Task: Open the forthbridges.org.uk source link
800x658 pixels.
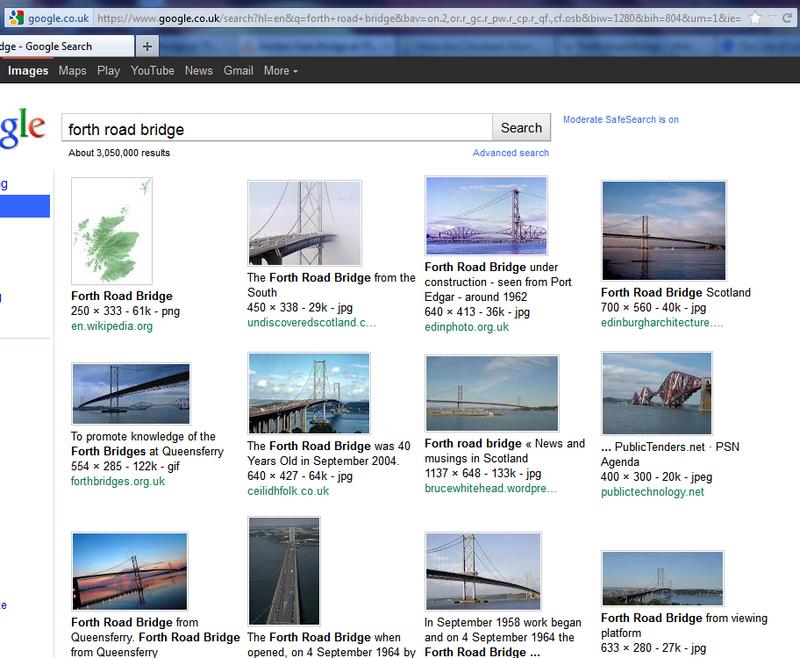Action: pos(118,481)
